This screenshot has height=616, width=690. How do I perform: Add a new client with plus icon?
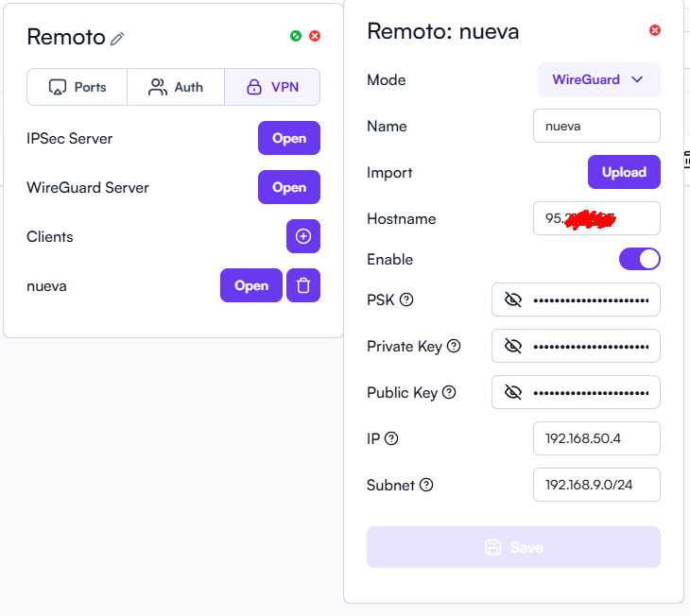pos(303,236)
